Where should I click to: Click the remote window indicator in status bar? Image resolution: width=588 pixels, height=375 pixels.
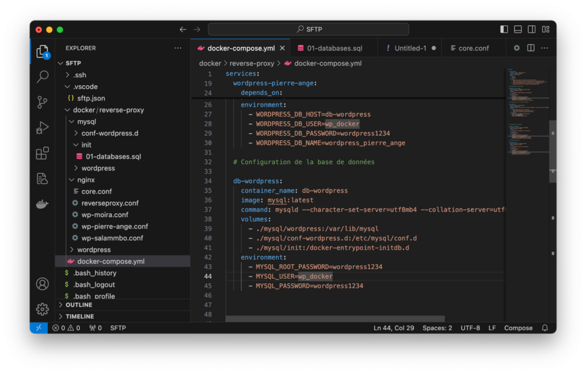click(x=38, y=328)
